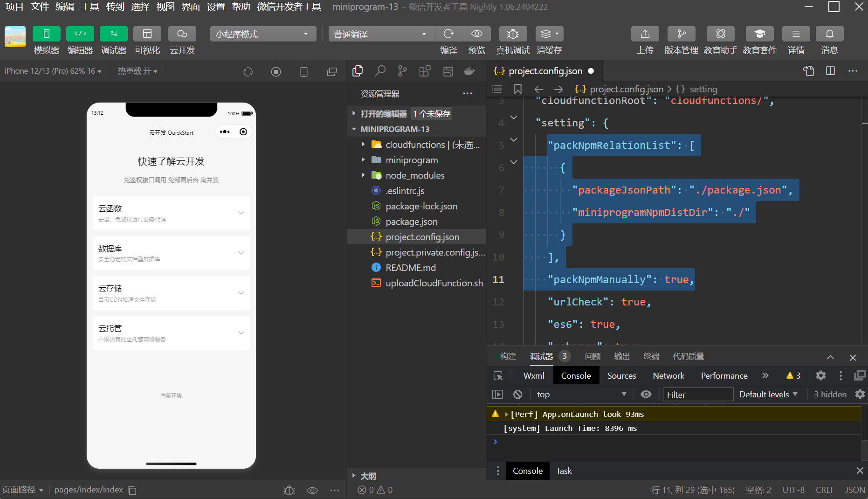Image resolution: width=868 pixels, height=499 pixels.
Task: Switch to the Network devtools tab
Action: click(668, 375)
